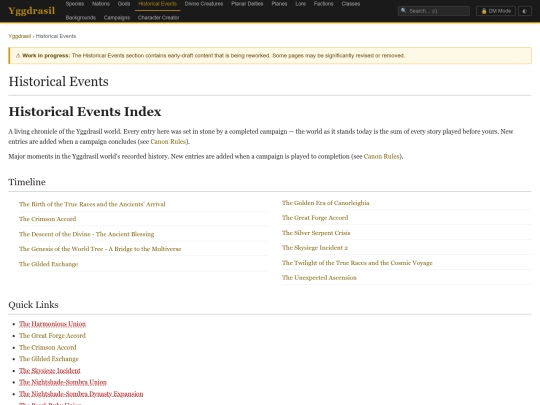Open the Classes nav item

tap(351, 4)
